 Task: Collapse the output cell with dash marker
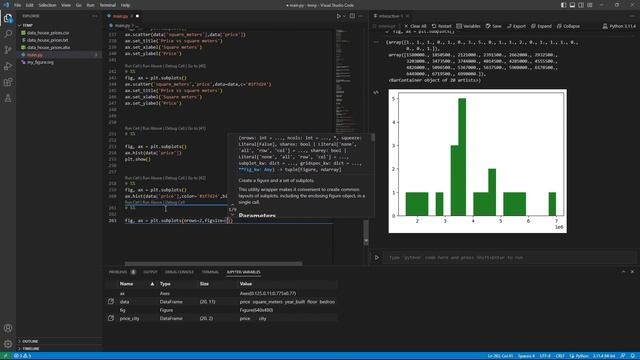click(x=376, y=42)
